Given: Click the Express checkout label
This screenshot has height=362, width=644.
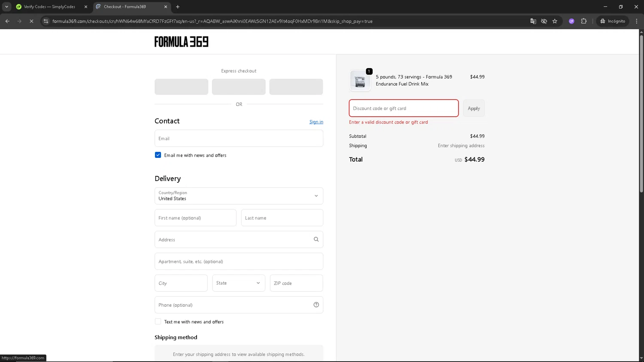Looking at the screenshot, I should pos(239,71).
